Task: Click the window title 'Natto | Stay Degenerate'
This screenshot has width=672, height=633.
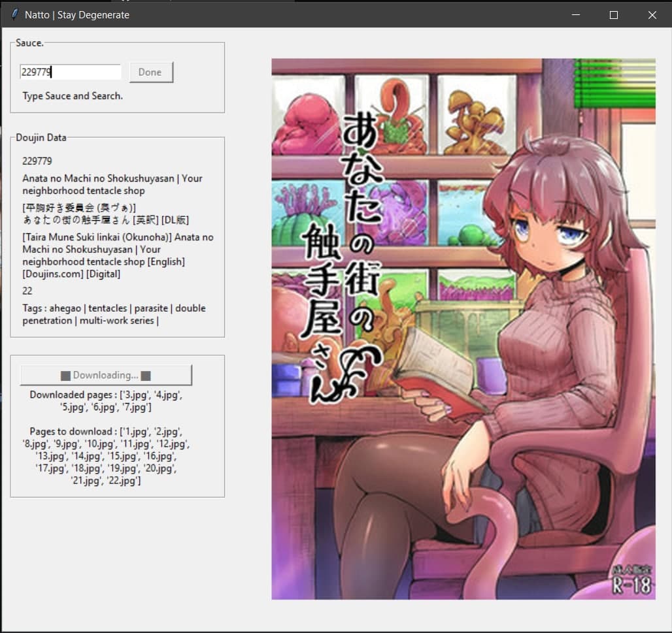Action: 77,15
